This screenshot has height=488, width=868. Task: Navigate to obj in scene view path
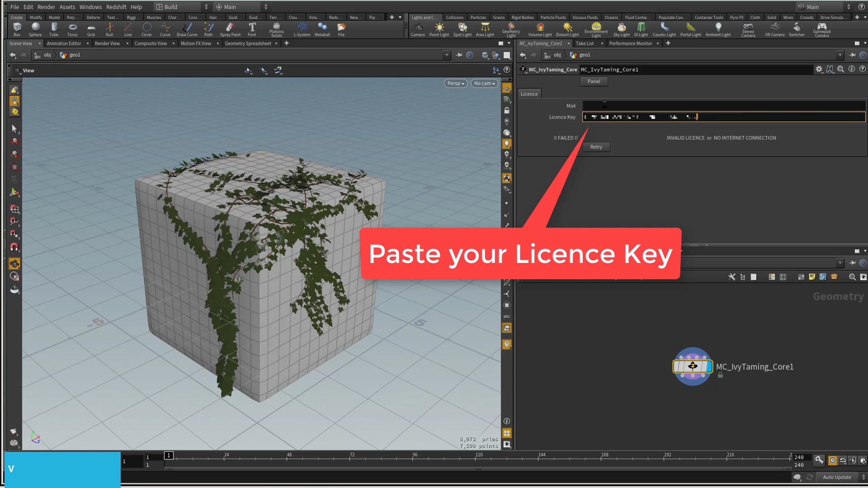point(43,55)
